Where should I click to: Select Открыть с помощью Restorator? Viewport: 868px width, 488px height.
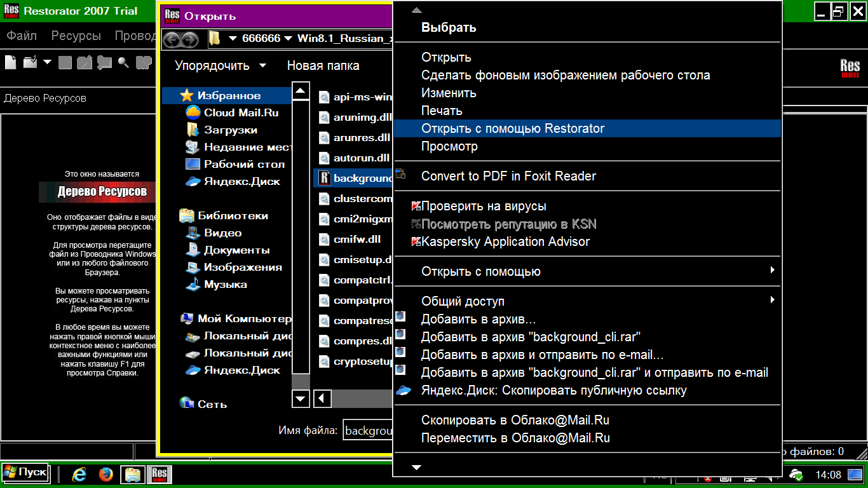tap(587, 128)
